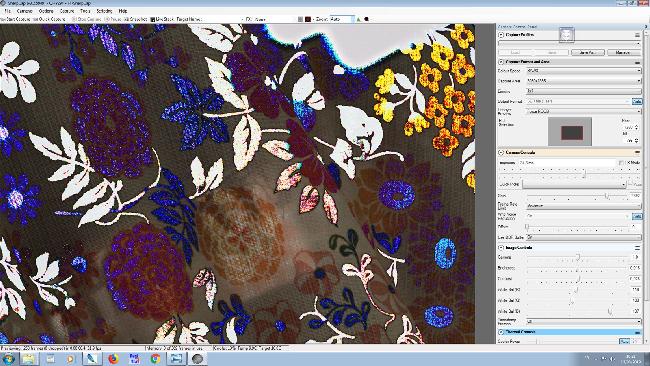The image size is (650, 366).
Task: Open the Capture menu
Action: 67,11
